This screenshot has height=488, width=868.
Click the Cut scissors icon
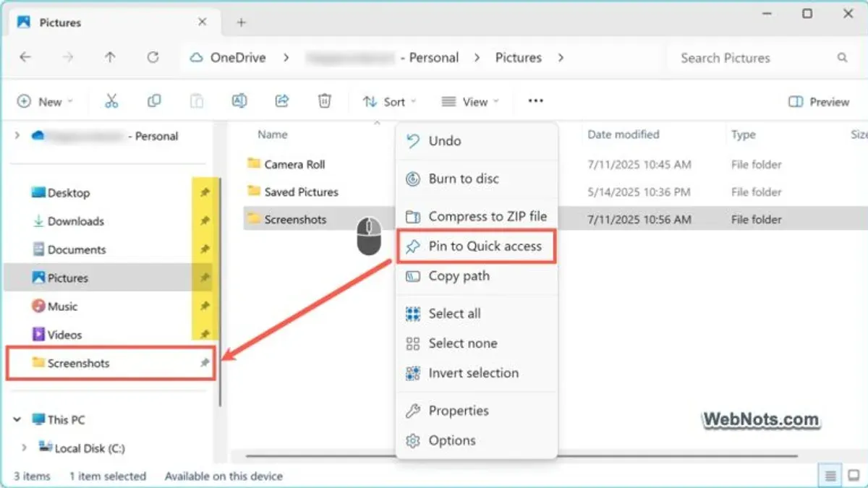111,101
